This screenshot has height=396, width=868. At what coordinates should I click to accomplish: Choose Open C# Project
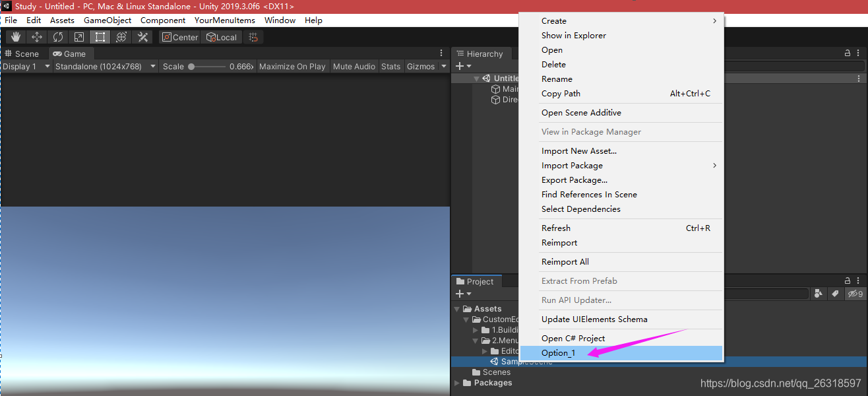click(x=622, y=339)
